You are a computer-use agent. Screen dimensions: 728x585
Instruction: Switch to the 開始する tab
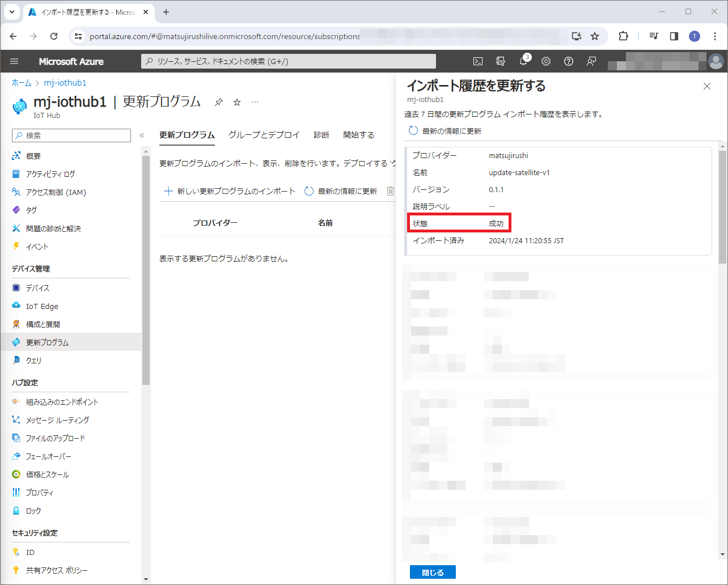359,135
